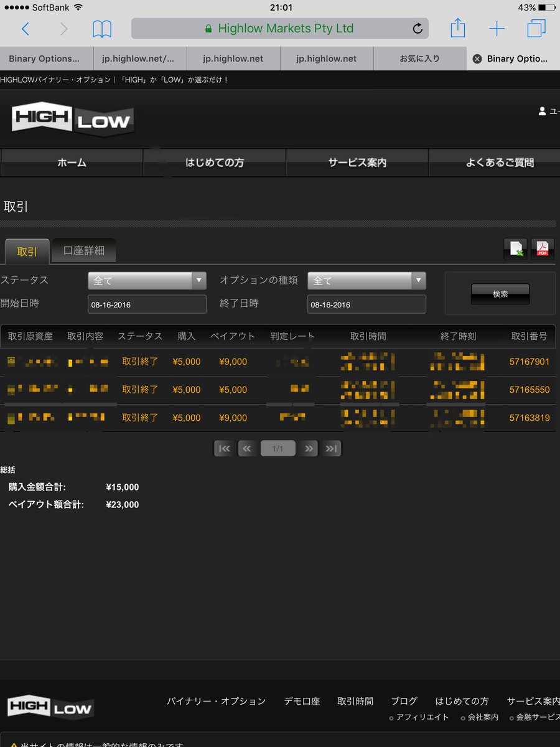
Task: Select the 取引 tab
Action: [27, 251]
